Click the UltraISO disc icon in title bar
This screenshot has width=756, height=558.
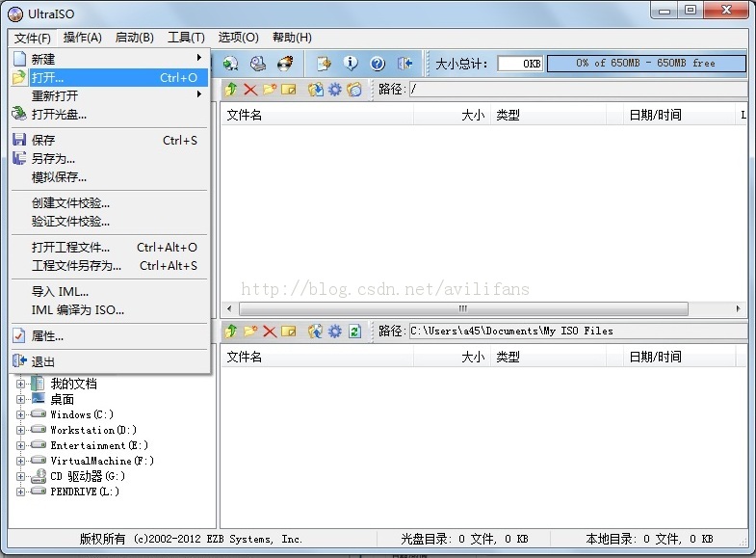[15, 14]
